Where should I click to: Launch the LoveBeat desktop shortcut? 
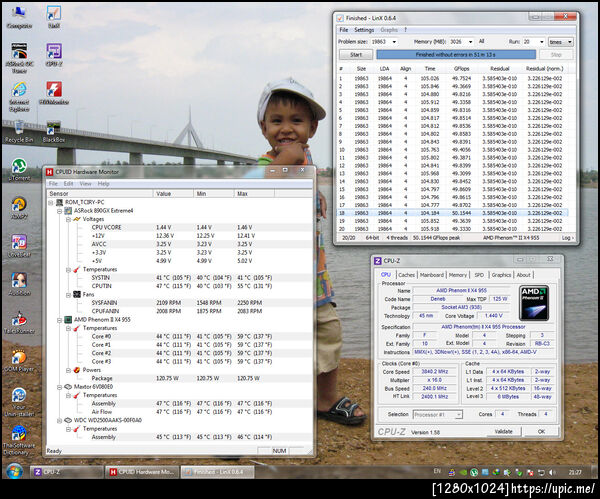(x=19, y=246)
